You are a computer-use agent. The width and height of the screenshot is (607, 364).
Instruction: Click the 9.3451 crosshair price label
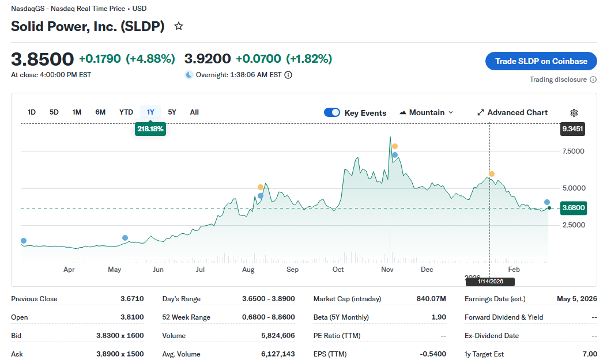click(x=572, y=129)
